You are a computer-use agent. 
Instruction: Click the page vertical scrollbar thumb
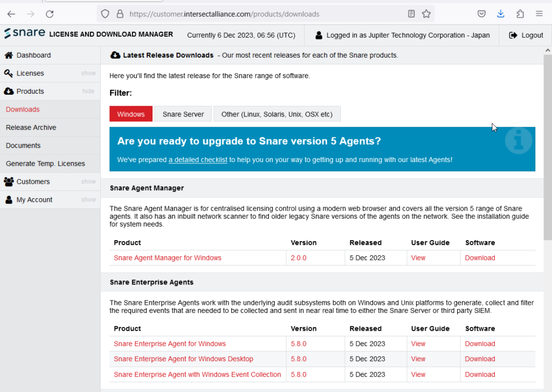tap(548, 148)
